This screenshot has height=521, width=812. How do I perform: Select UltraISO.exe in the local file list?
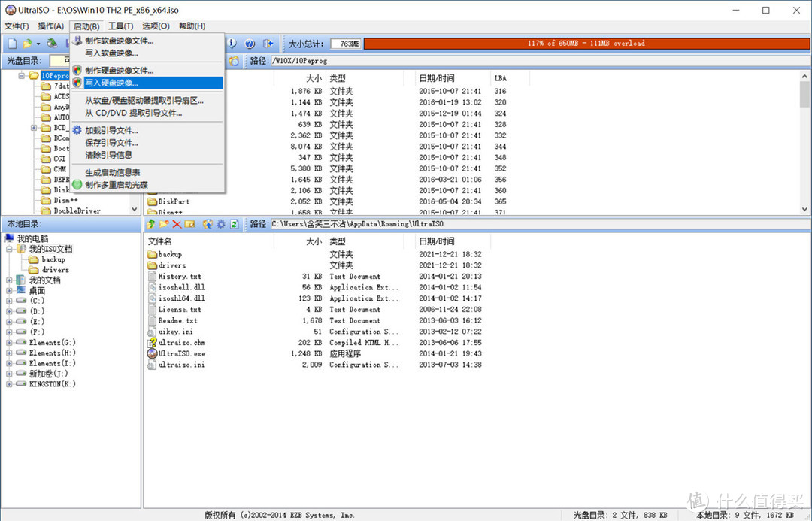point(181,353)
